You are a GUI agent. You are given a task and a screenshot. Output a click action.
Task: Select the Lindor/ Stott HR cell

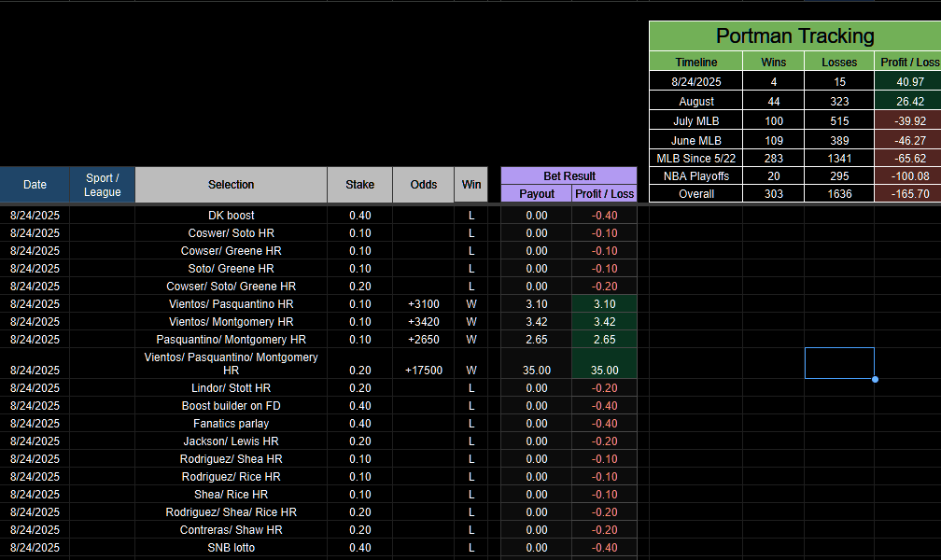click(232, 388)
